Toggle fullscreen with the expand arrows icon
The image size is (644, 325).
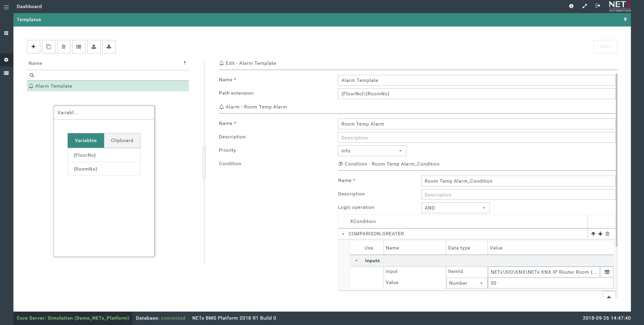585,6
